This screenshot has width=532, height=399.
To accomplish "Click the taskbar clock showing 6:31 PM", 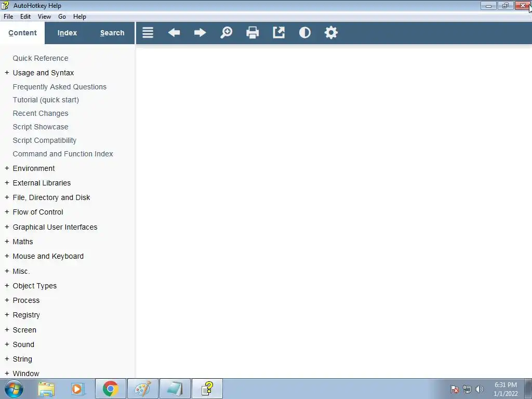I will 506,389.
